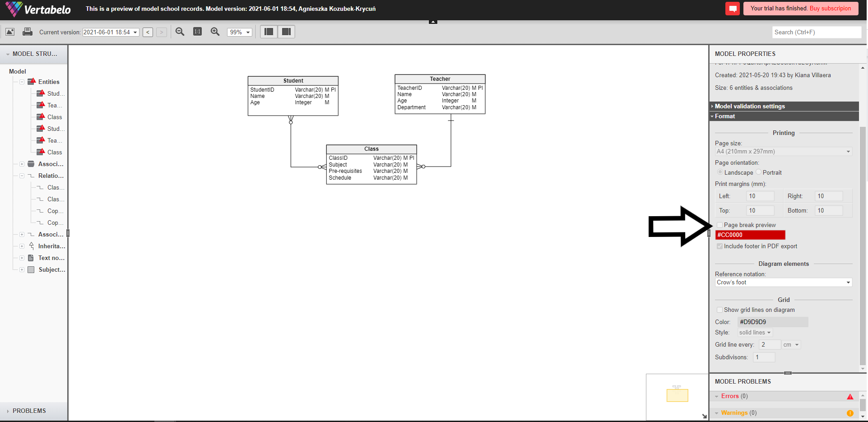
Task: Click the yellow diagram navigator thumbnail
Action: (677, 395)
